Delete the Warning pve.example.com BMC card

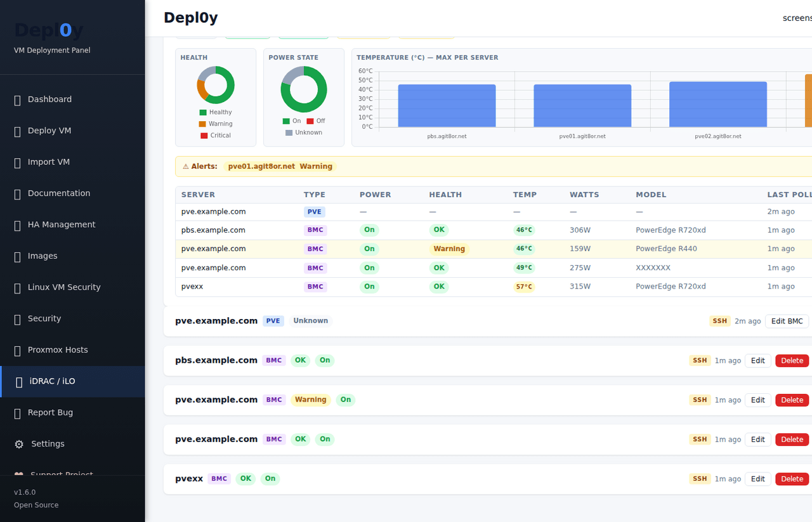(792, 400)
